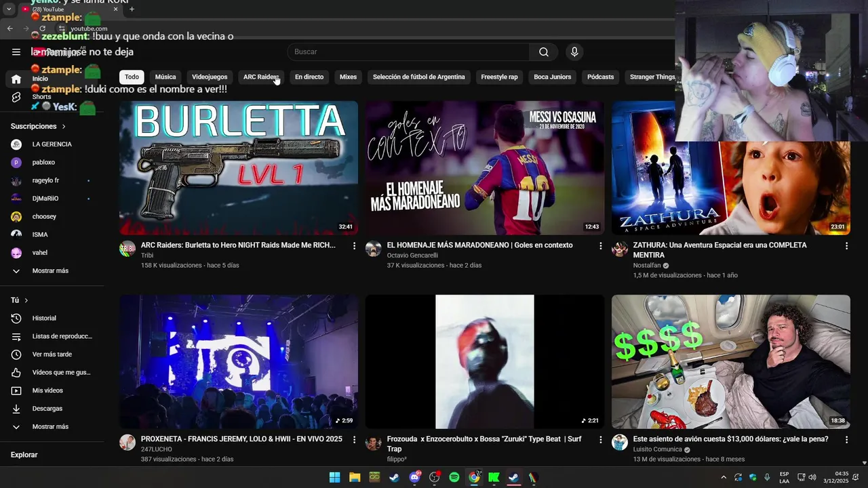Start voice search with the microphone icon
Viewport: 868px width, 488px height.
(x=574, y=52)
